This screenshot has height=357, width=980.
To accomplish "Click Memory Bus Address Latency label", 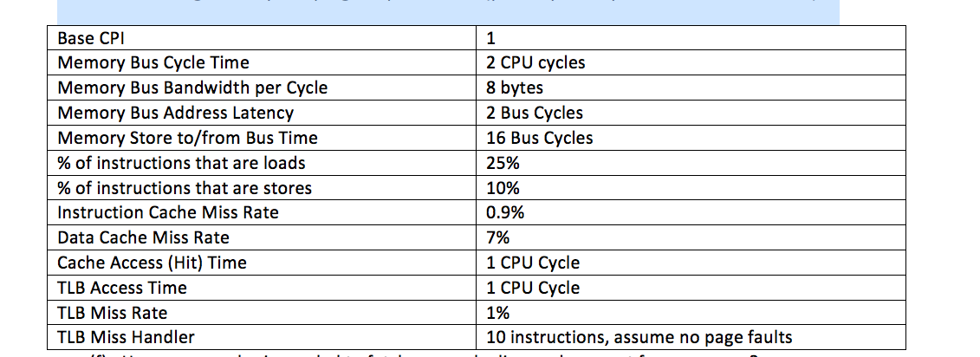I will tap(176, 113).
